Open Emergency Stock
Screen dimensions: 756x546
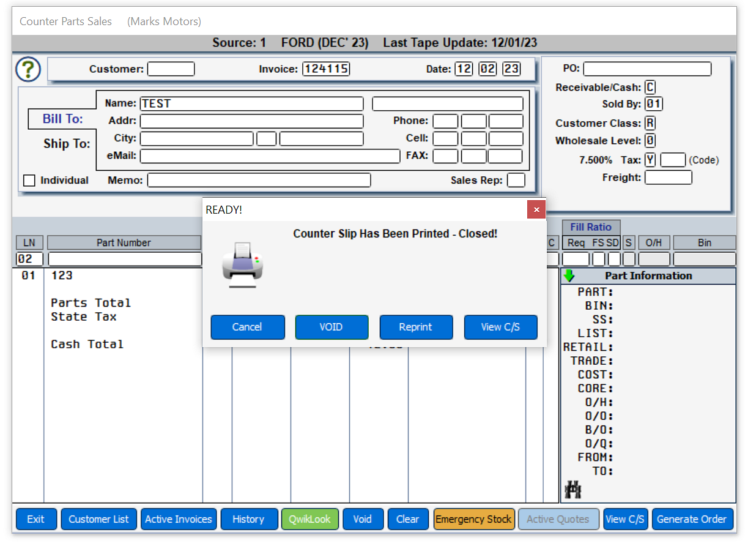point(474,518)
